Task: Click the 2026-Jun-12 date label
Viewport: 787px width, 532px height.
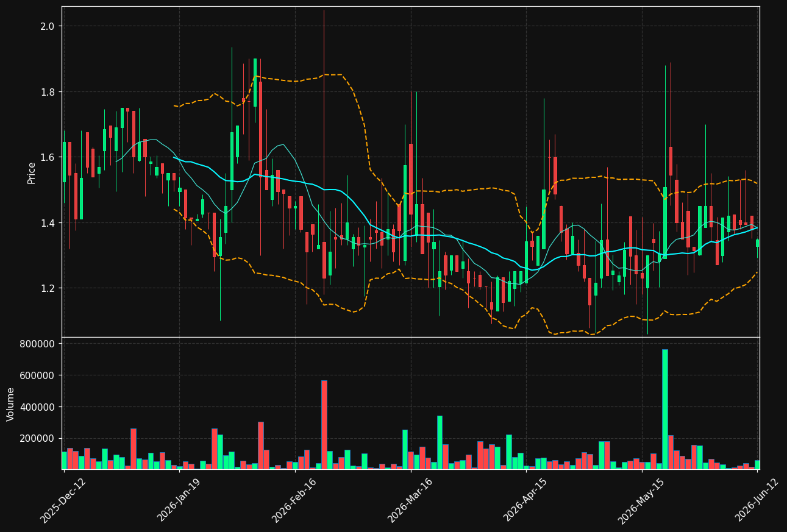Action: pyautogui.click(x=757, y=500)
